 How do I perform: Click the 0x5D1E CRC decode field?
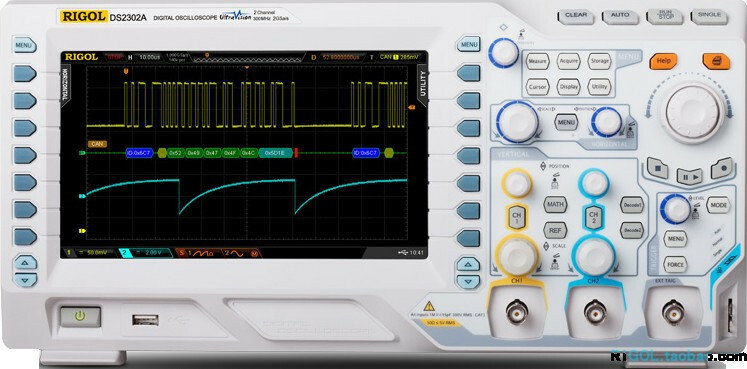click(275, 153)
